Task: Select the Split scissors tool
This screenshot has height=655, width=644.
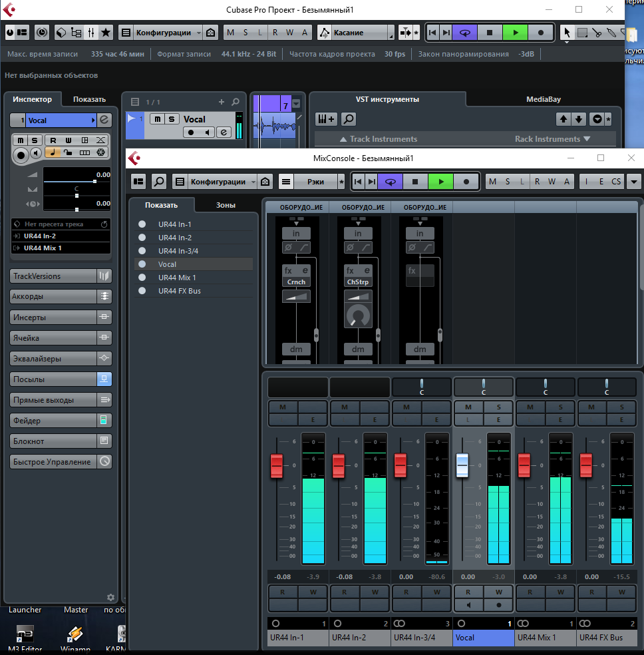Action: [x=597, y=33]
